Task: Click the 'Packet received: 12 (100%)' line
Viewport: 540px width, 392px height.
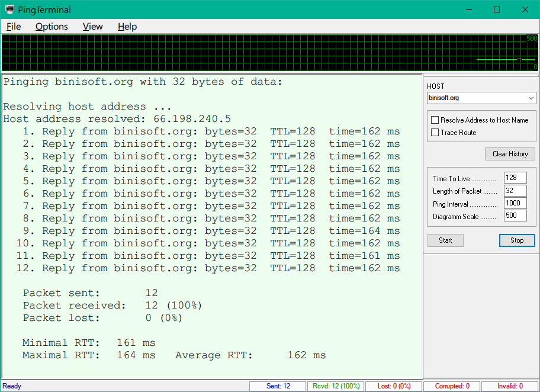Action: pyautogui.click(x=112, y=306)
